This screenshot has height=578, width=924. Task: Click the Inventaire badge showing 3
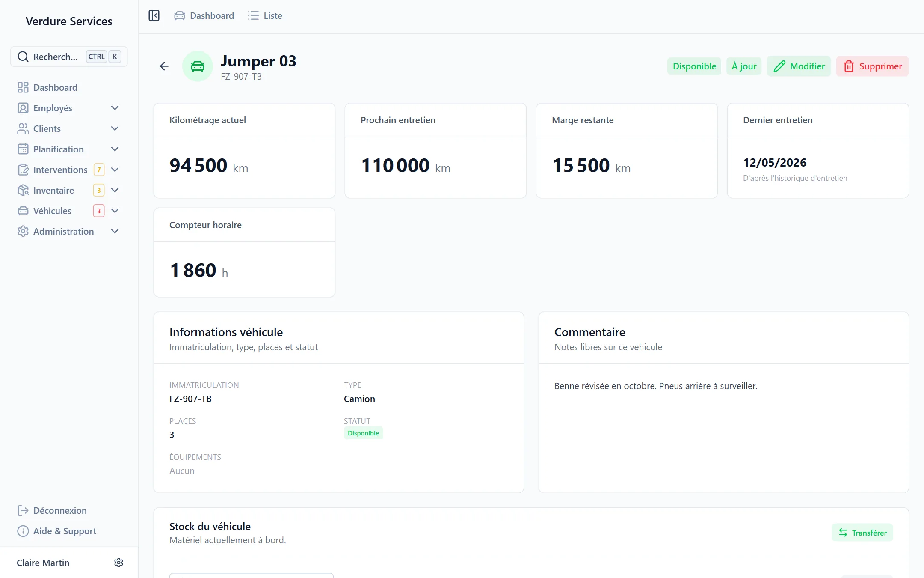coord(99,190)
